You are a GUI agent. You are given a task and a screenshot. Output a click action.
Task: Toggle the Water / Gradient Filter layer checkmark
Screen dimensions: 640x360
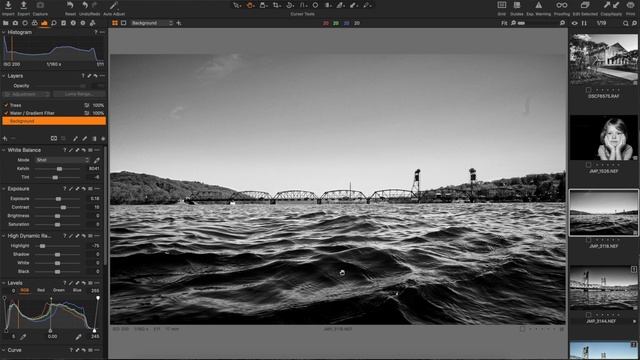click(x=6, y=113)
